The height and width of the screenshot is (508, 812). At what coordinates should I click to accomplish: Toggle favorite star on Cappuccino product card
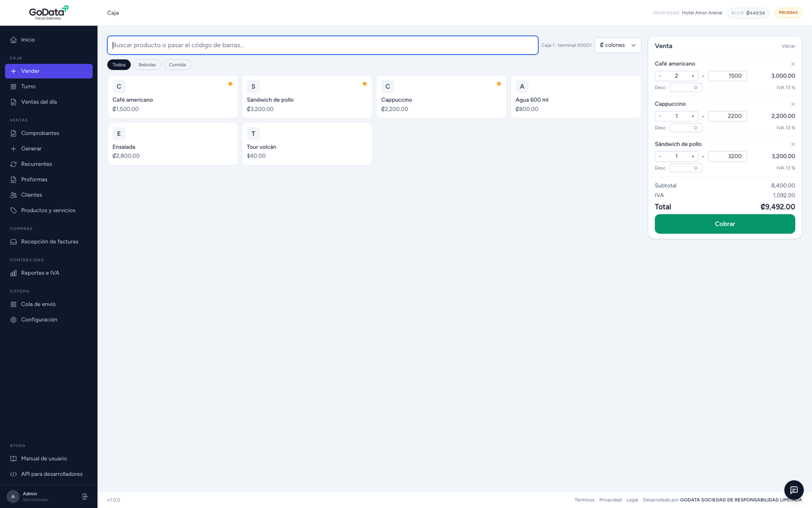tap(499, 84)
